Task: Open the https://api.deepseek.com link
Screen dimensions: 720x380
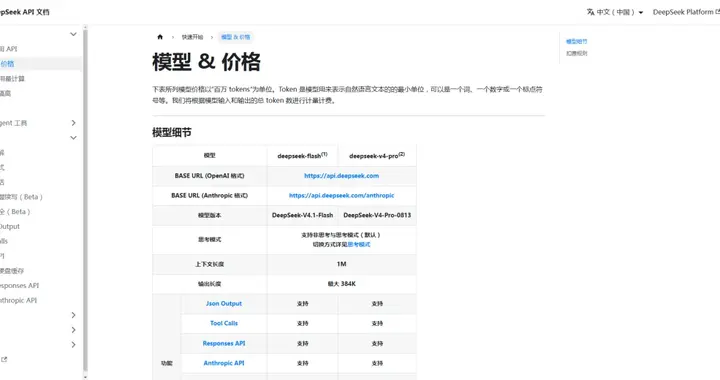Action: point(341,176)
